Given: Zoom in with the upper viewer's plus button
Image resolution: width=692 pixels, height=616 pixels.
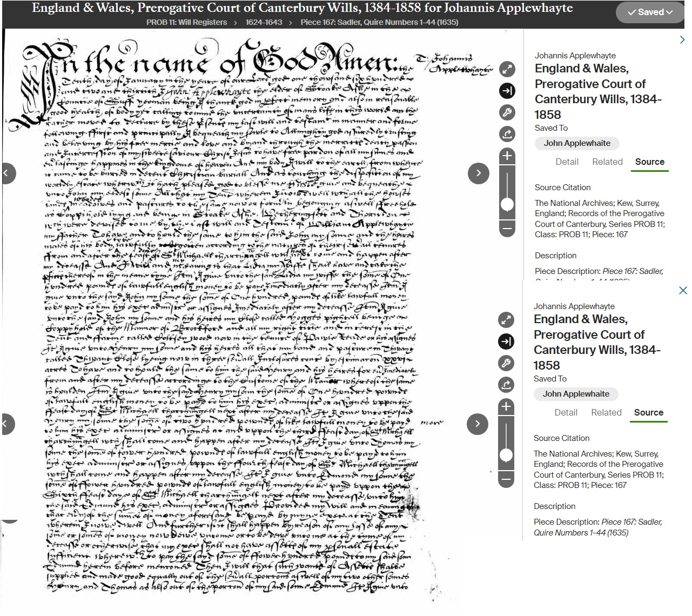Looking at the screenshot, I should tap(507, 156).
